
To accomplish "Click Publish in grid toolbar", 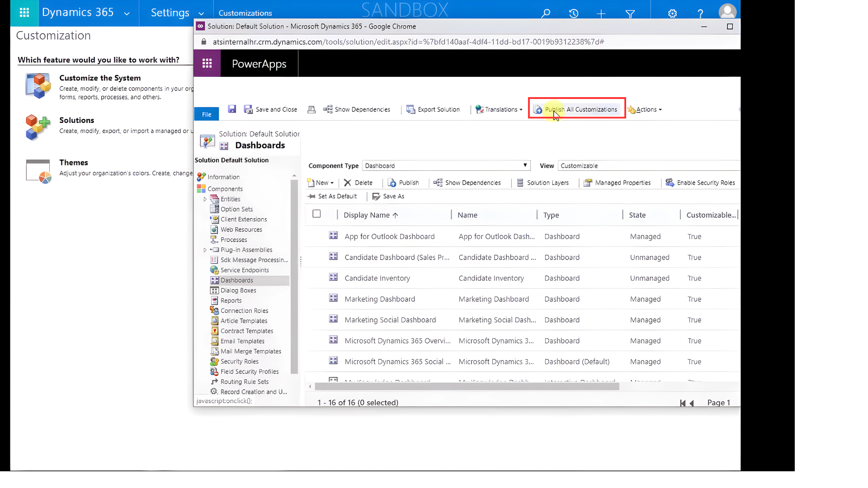I will tap(403, 183).
